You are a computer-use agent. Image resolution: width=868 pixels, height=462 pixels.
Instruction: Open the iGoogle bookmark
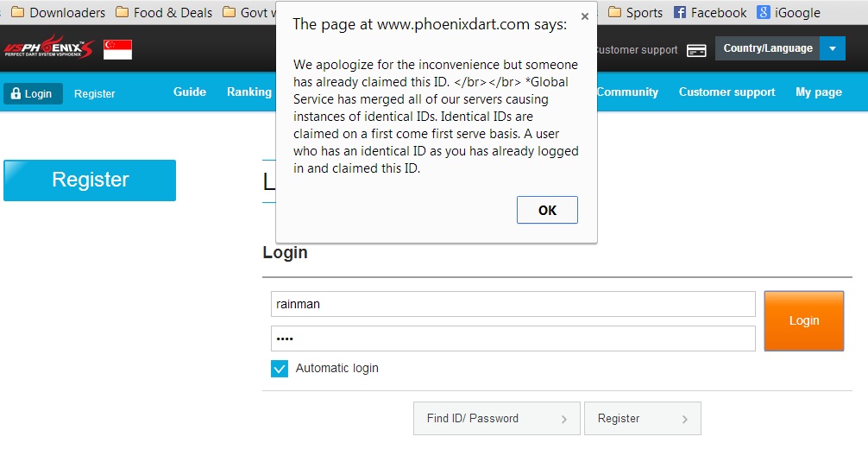click(789, 12)
